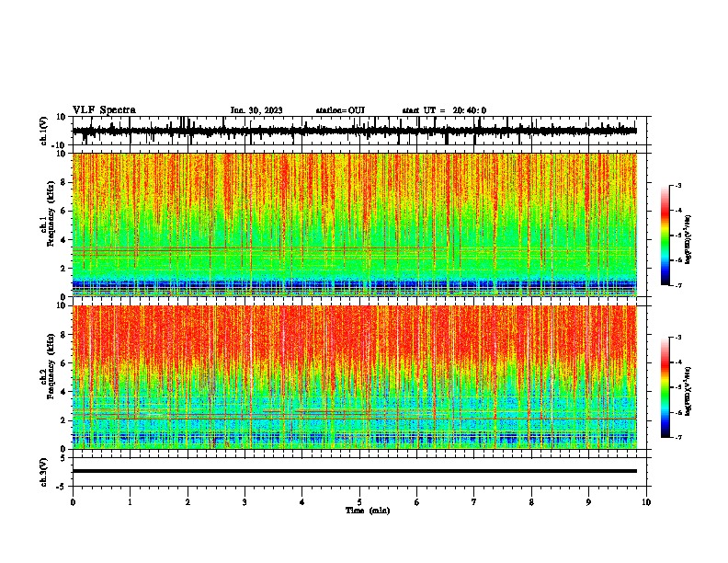This screenshot has width=728, height=563.
Task: Click time axis tick label 5
Action: pyautogui.click(x=359, y=502)
